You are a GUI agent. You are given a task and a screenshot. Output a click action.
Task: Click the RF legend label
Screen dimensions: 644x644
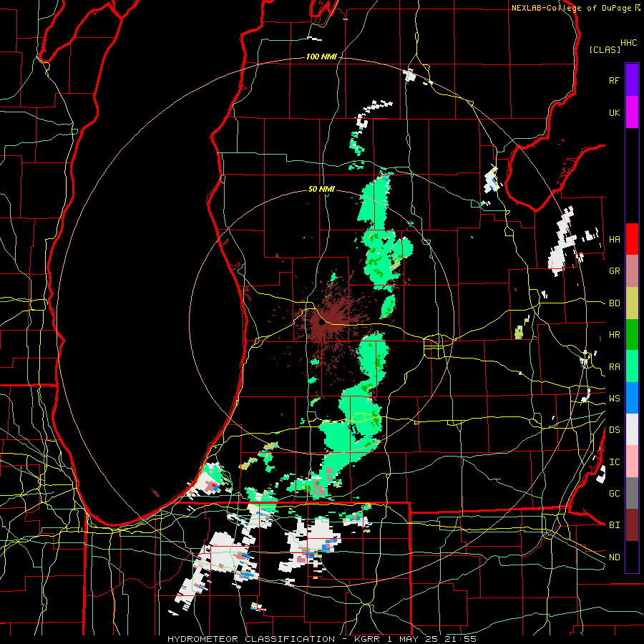click(x=614, y=80)
